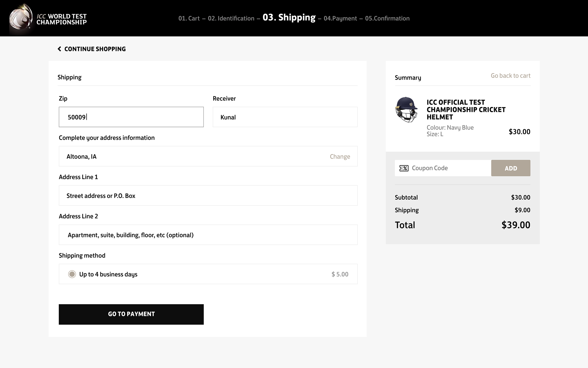The width and height of the screenshot is (588, 368).
Task: Click the back chevron beside Continue Shopping
Action: [59, 49]
